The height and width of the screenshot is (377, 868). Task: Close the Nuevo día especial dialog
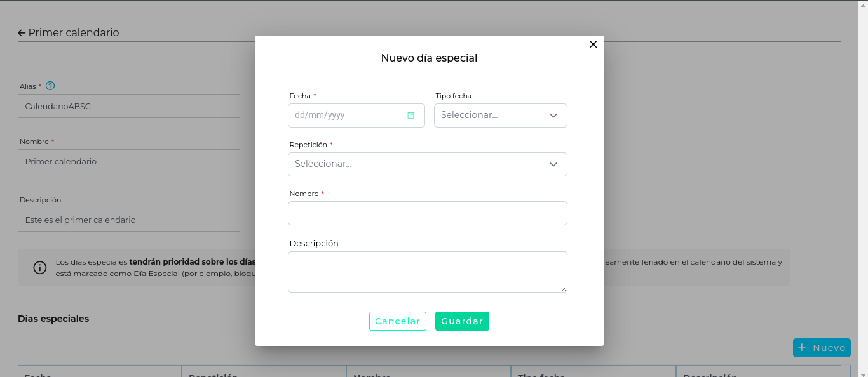(593, 44)
